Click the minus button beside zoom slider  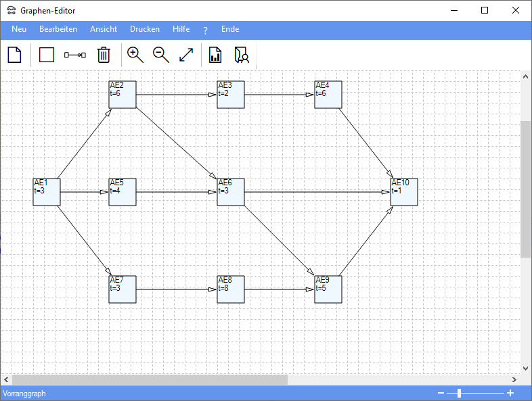pyautogui.click(x=441, y=393)
